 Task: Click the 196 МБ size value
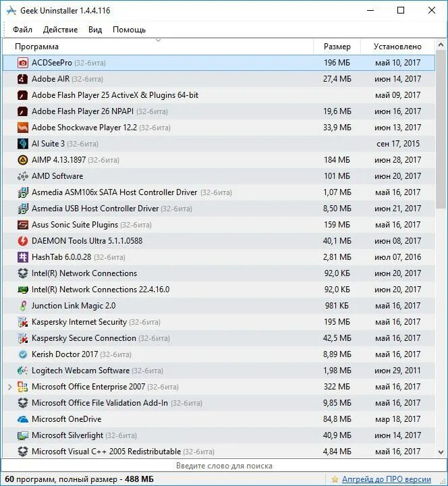337,63
